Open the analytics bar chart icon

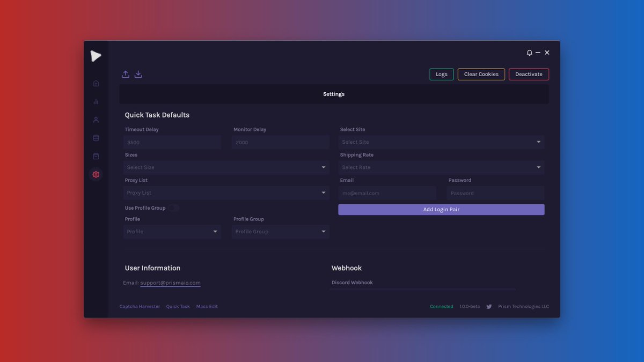96,101
